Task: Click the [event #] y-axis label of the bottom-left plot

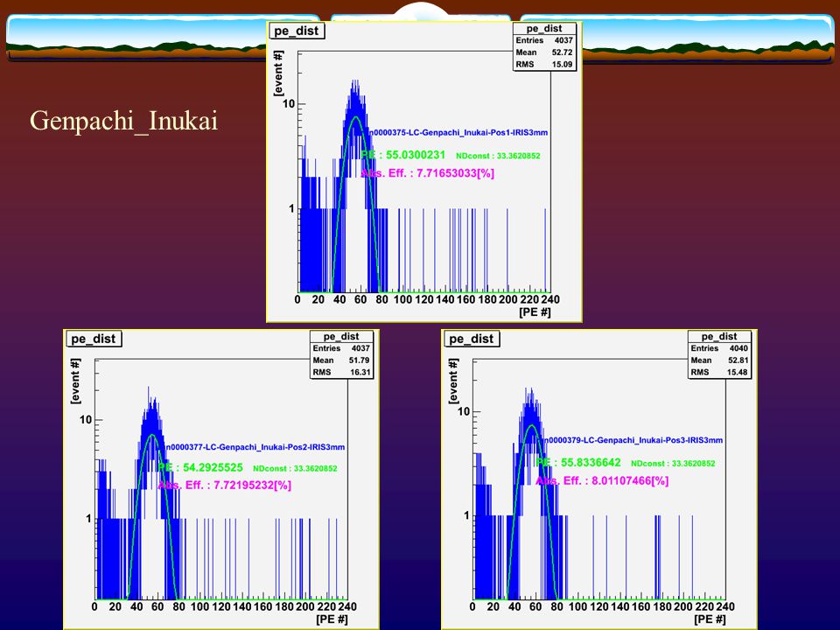Action: click(75, 381)
